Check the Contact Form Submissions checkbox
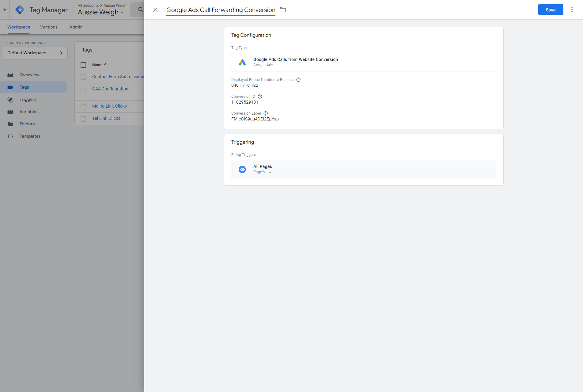This screenshot has width=583, height=392. pos(83,77)
